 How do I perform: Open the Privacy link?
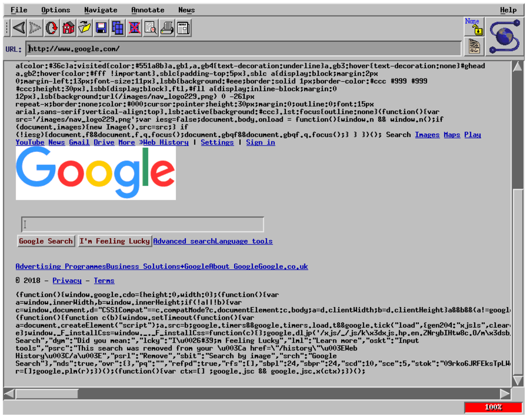point(67,280)
